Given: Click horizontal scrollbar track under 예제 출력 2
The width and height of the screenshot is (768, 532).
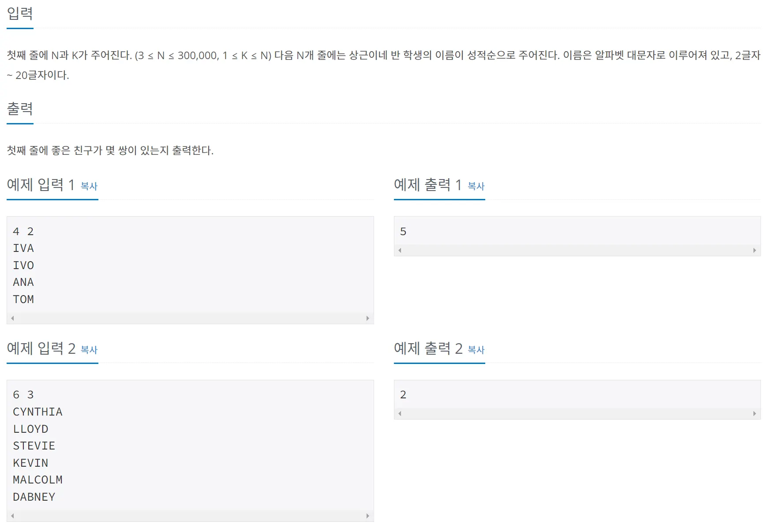Looking at the screenshot, I should coord(577,413).
